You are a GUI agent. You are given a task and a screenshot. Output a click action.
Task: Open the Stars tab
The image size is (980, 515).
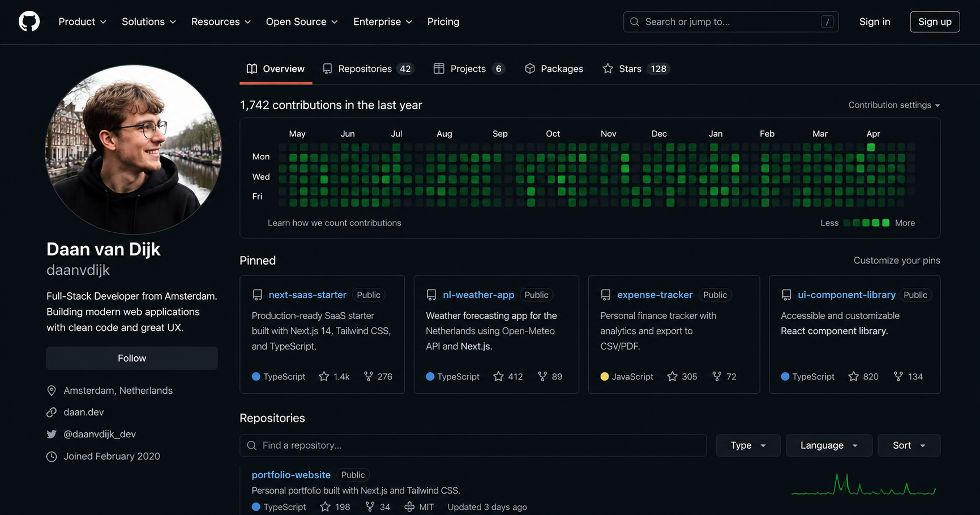click(x=636, y=69)
